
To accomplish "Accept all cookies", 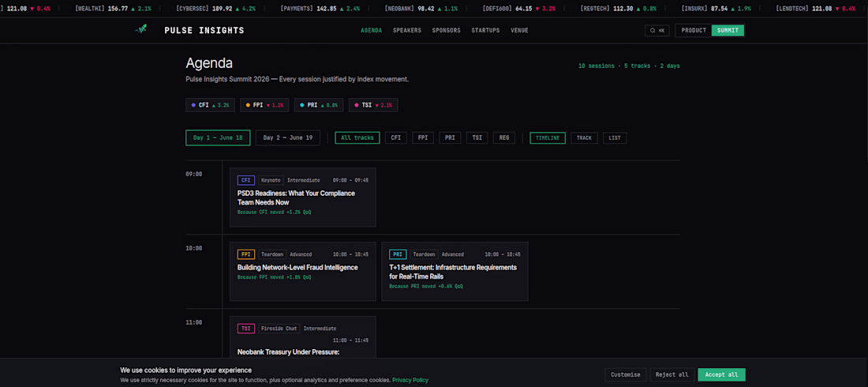I will tap(721, 375).
